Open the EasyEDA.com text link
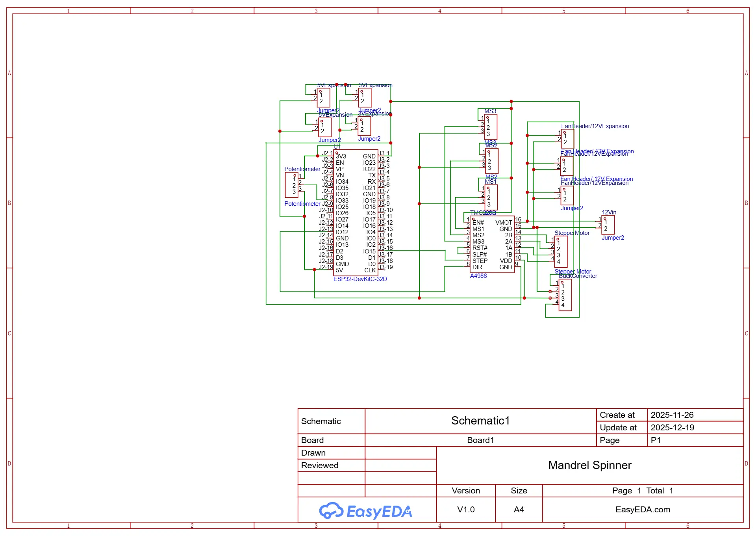Screen dimensions: 756x536 tap(643, 510)
